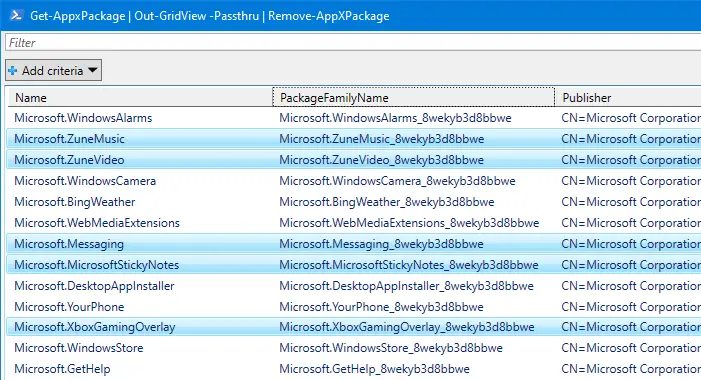The width and height of the screenshot is (701, 380).
Task: Click the publisher cell in the ZuneVideo row
Action: [631, 160]
